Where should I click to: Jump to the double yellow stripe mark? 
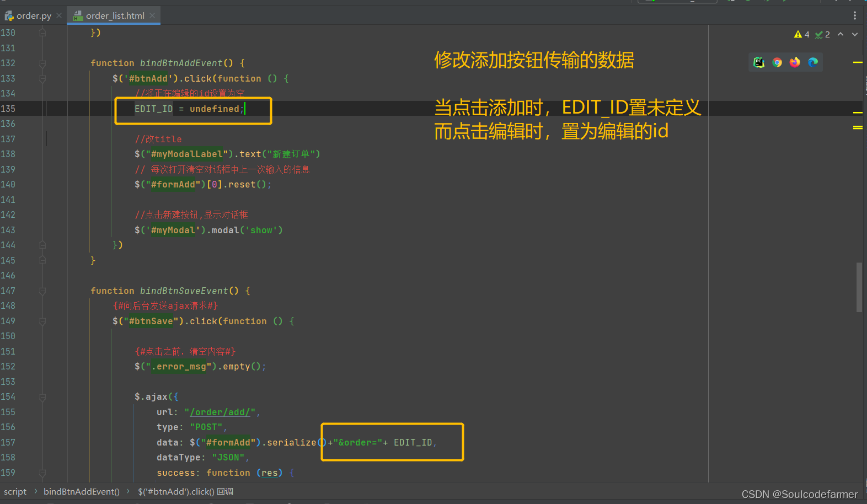tap(858, 127)
